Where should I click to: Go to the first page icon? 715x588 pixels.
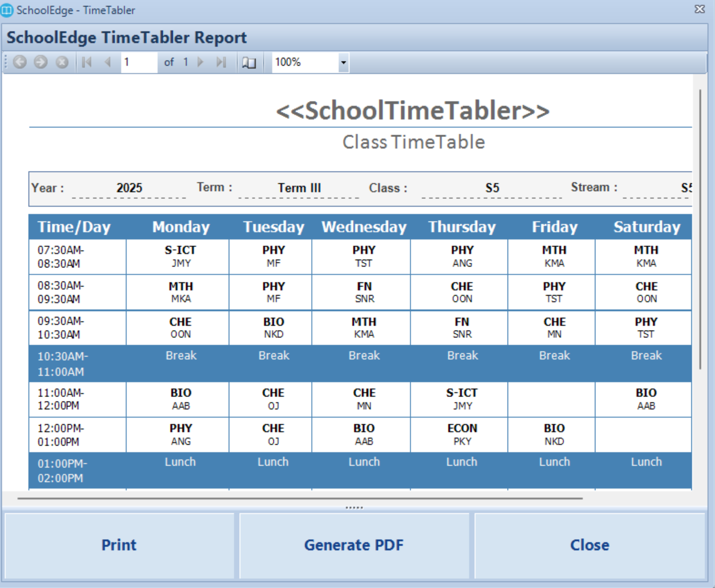pyautogui.click(x=87, y=62)
